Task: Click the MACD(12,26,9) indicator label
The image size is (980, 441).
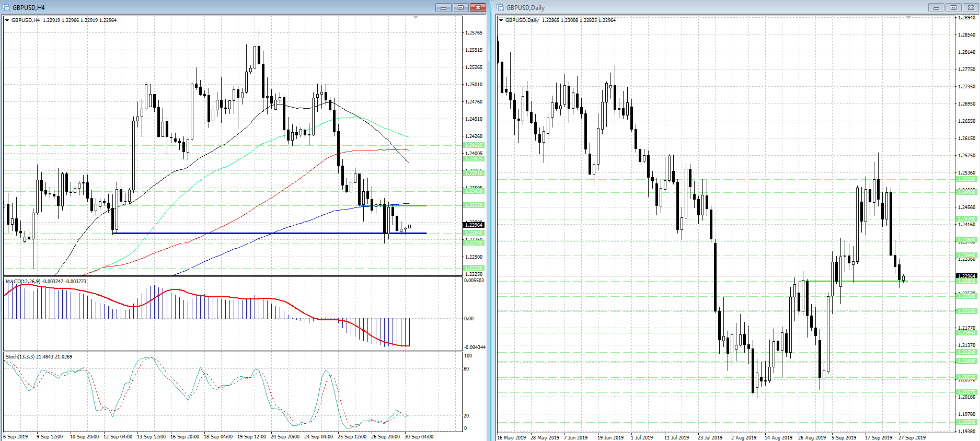Action: [x=46, y=282]
